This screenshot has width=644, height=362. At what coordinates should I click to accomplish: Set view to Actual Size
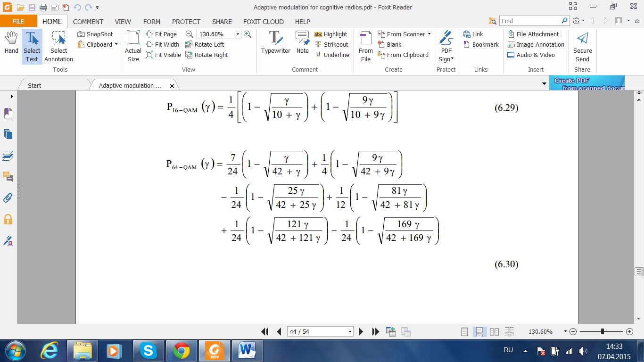[133, 47]
